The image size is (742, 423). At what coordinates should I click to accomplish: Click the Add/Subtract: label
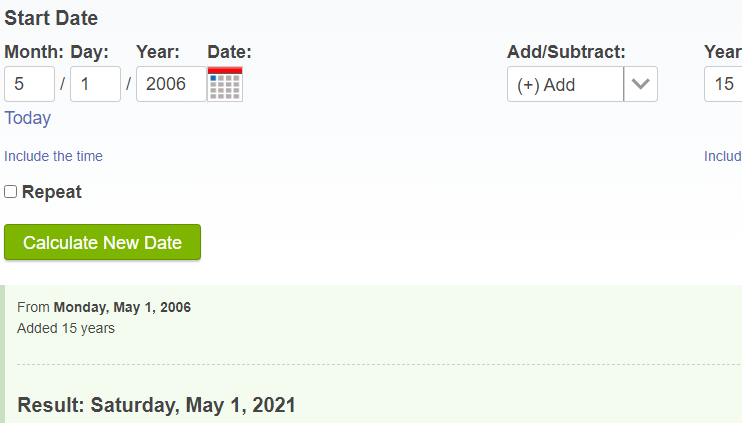click(x=566, y=52)
